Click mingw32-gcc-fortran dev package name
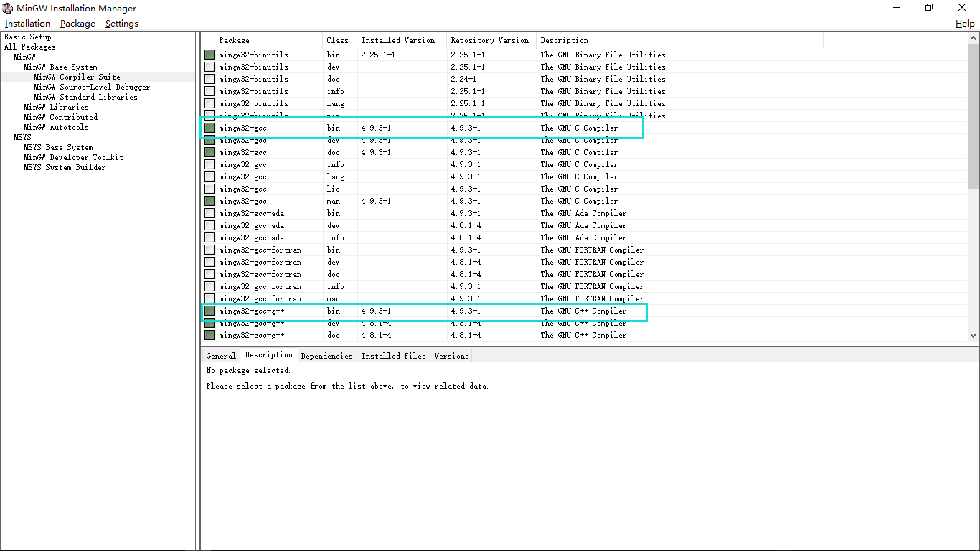Viewport: 980px width, 551px height. click(x=260, y=262)
